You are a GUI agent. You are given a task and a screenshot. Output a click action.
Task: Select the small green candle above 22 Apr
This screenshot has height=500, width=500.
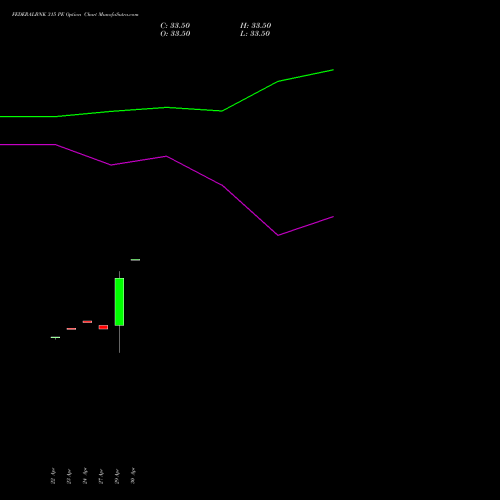[x=55, y=337]
